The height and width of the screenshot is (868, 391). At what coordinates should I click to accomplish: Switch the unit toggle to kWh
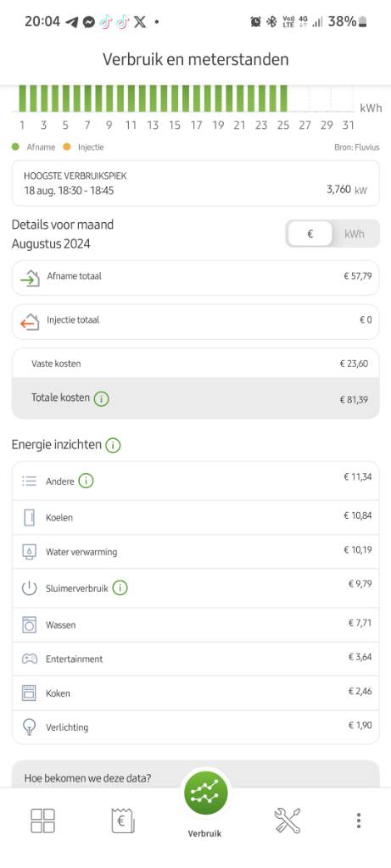coord(355,234)
